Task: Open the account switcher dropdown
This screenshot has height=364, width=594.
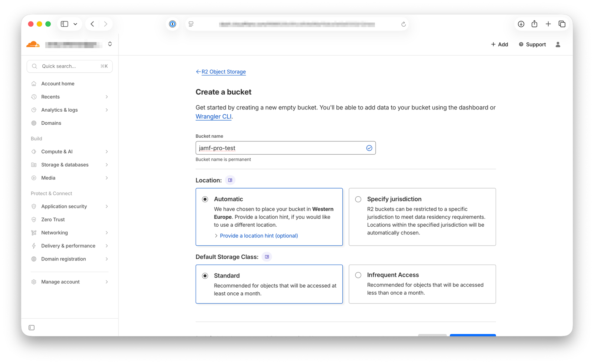Action: (x=110, y=44)
